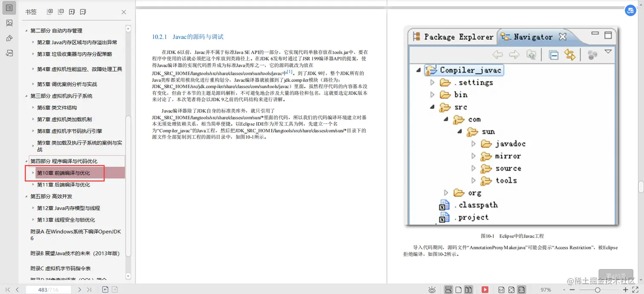Start the red slideshow play button
Viewport: 644px width, 294px height.
[x=485, y=290]
